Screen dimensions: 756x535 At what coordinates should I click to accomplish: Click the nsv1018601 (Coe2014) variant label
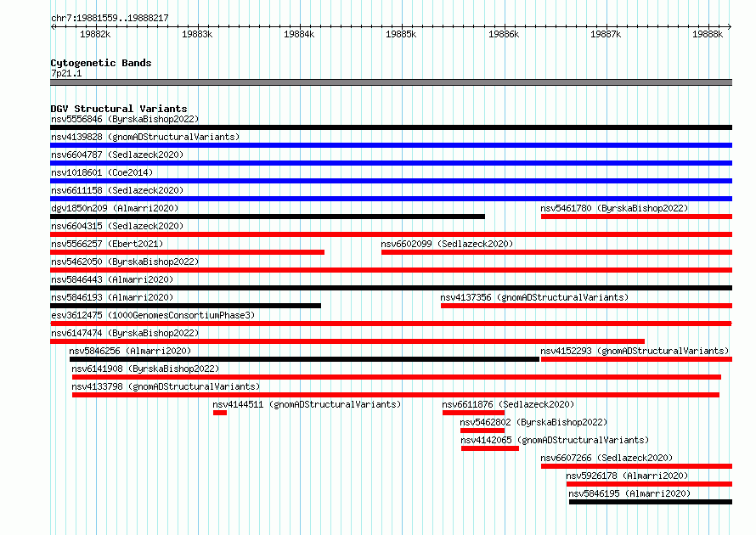click(102, 172)
